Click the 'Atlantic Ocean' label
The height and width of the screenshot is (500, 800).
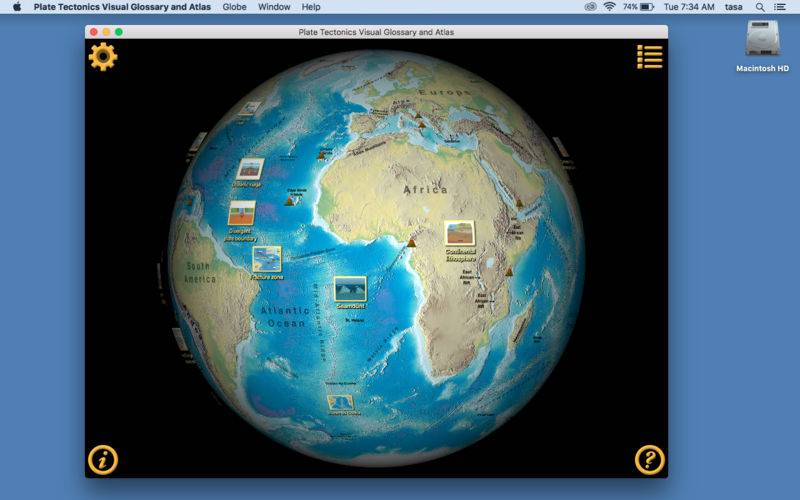(x=285, y=317)
